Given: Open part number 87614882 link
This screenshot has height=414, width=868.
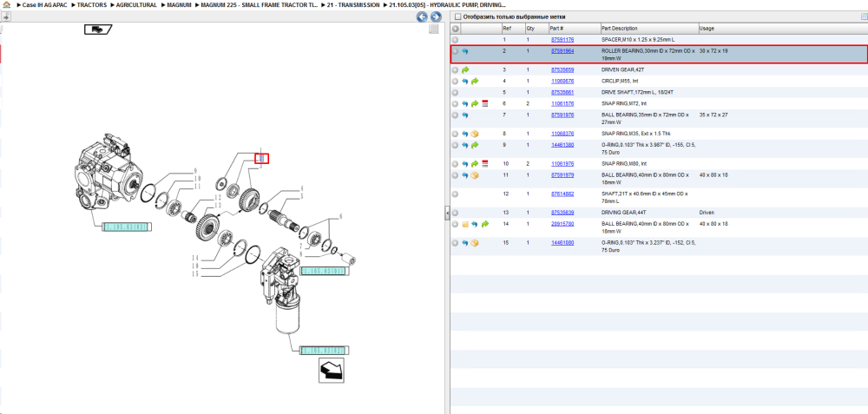Looking at the screenshot, I should 562,194.
